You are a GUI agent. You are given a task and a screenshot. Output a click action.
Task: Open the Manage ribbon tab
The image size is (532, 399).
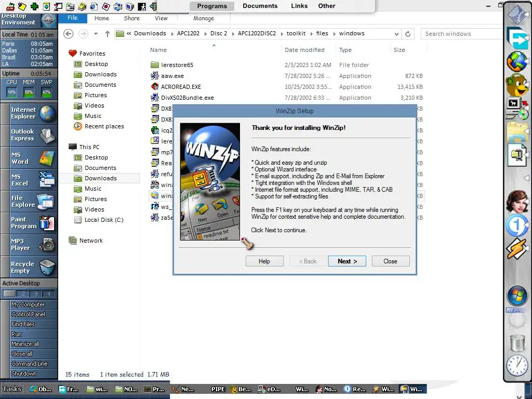pos(204,18)
